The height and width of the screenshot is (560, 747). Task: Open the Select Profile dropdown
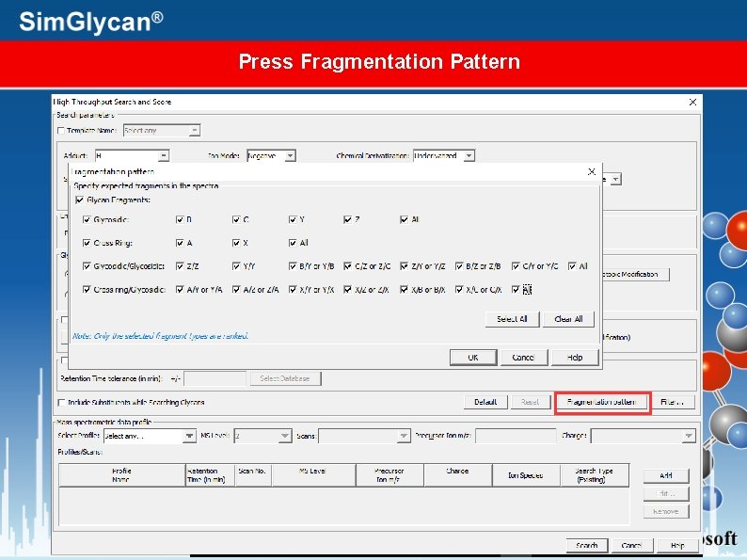click(x=189, y=436)
